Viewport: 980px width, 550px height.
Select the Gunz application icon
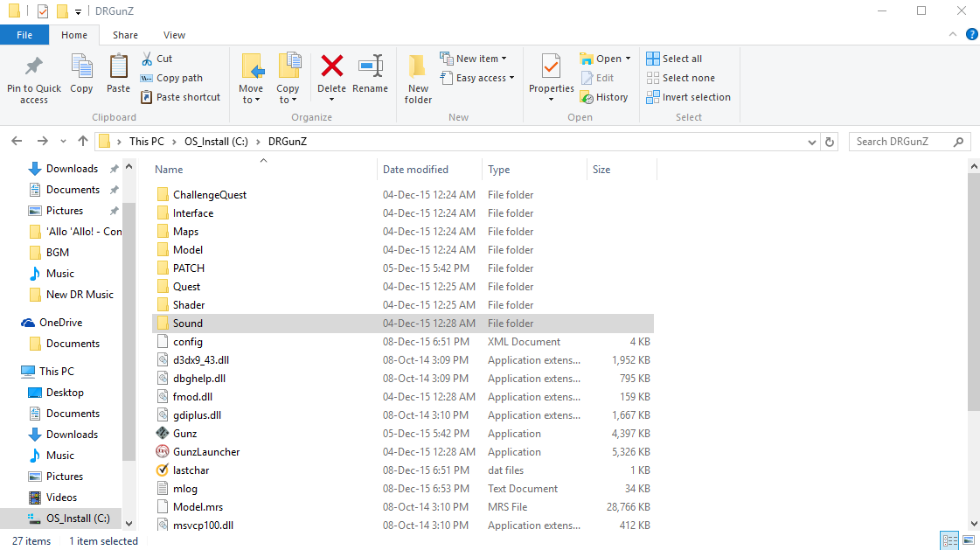click(x=163, y=433)
